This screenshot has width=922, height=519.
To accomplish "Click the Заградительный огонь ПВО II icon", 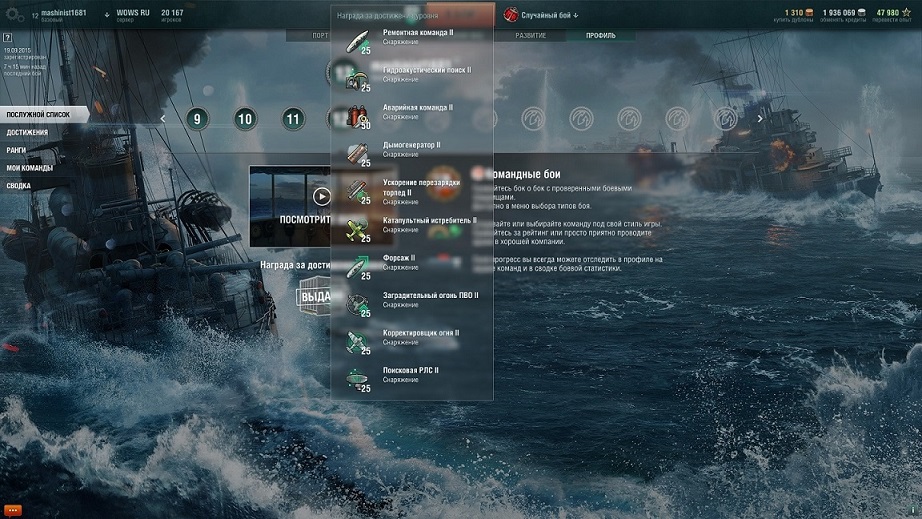I will 357,304.
